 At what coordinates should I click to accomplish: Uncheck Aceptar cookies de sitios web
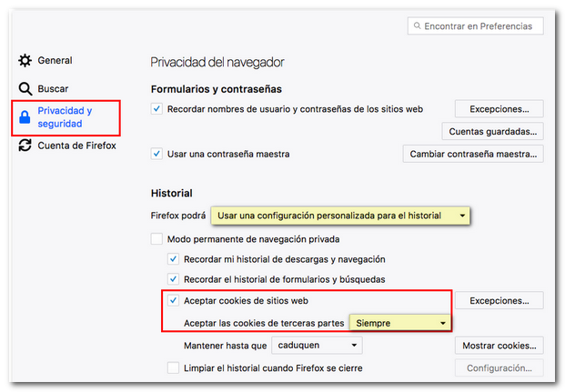click(174, 300)
